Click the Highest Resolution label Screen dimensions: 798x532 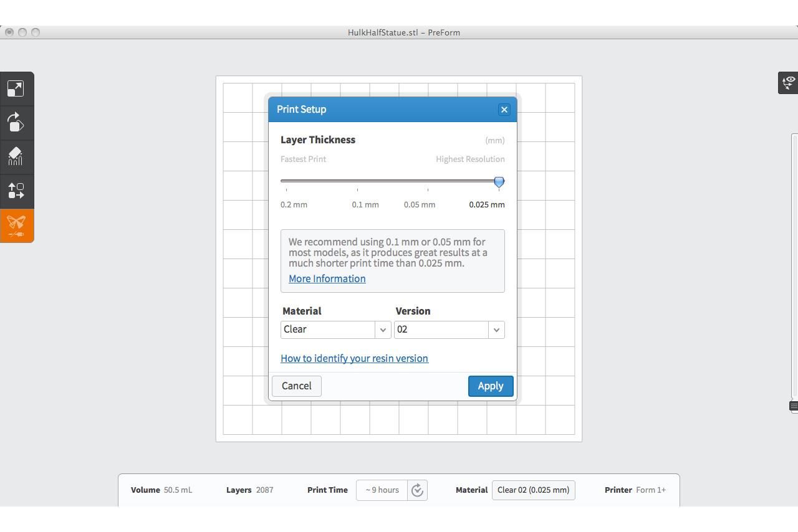point(470,159)
